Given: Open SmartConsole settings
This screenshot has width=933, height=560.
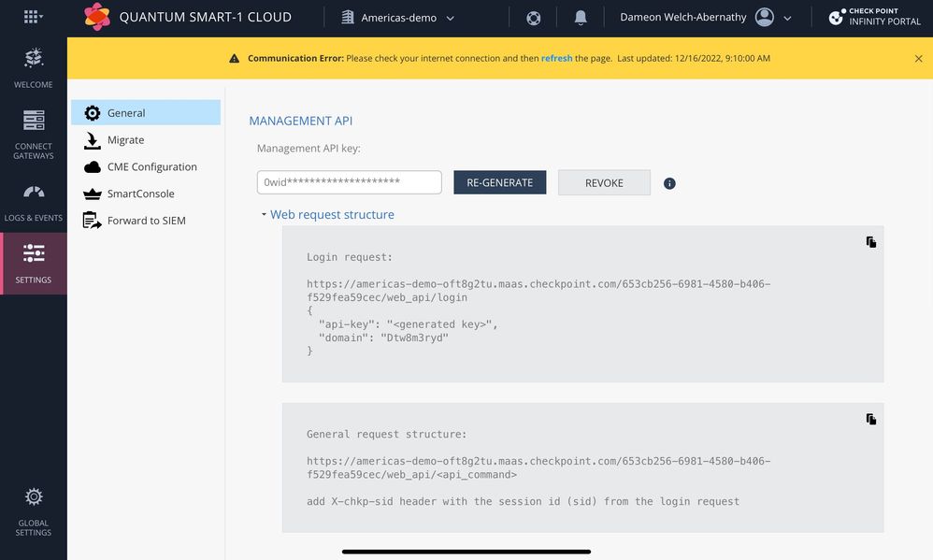Looking at the screenshot, I should [x=146, y=194].
